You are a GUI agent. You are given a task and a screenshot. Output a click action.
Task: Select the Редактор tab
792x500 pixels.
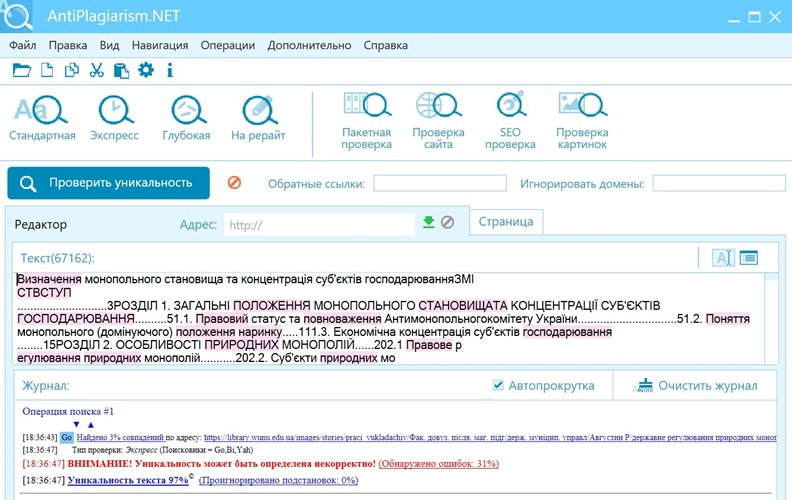click(x=41, y=224)
